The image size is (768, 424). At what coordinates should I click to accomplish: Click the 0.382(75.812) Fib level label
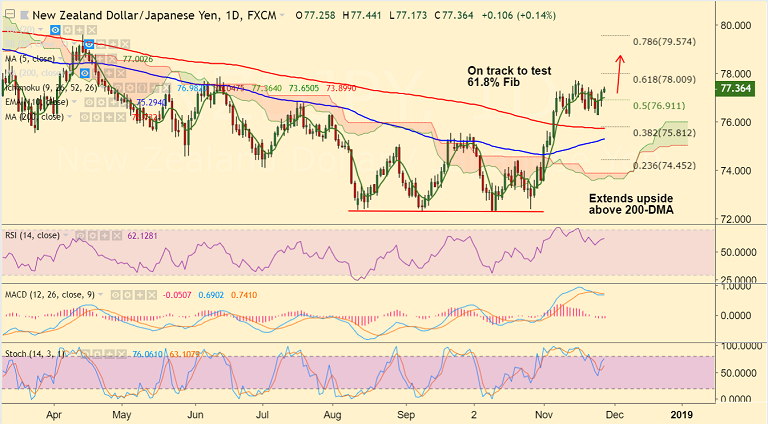(x=664, y=133)
